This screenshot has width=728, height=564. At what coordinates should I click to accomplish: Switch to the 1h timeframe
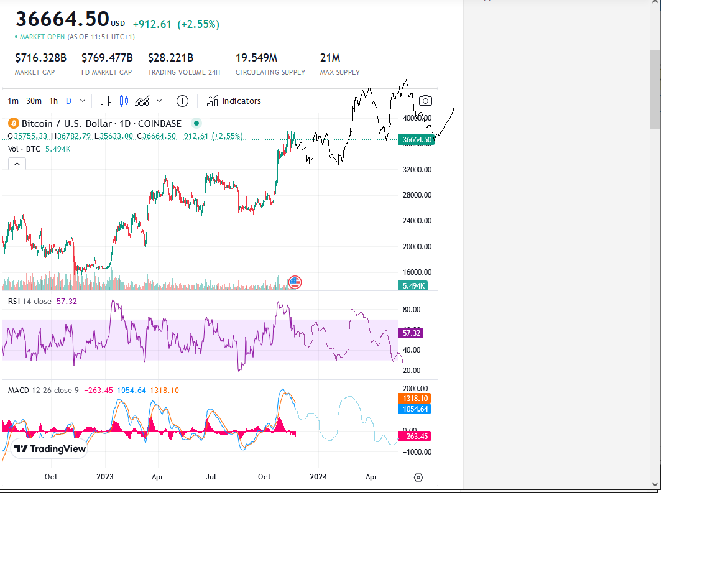point(54,101)
